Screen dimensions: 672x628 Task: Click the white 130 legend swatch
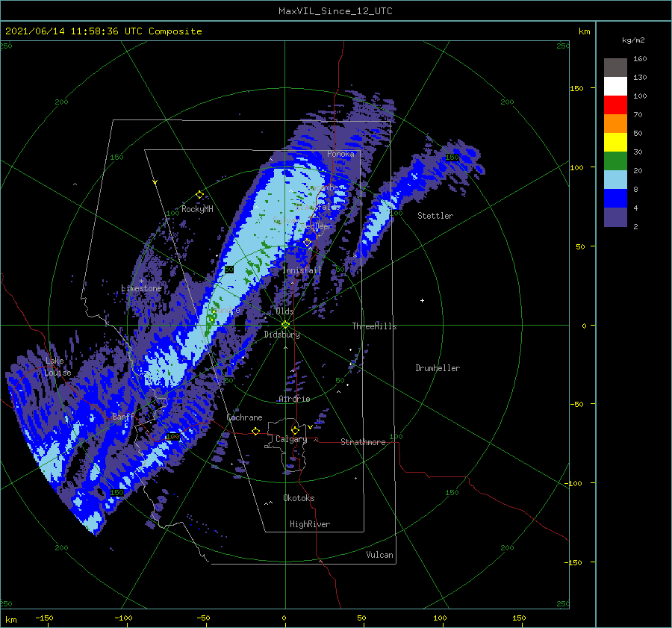pyautogui.click(x=615, y=86)
